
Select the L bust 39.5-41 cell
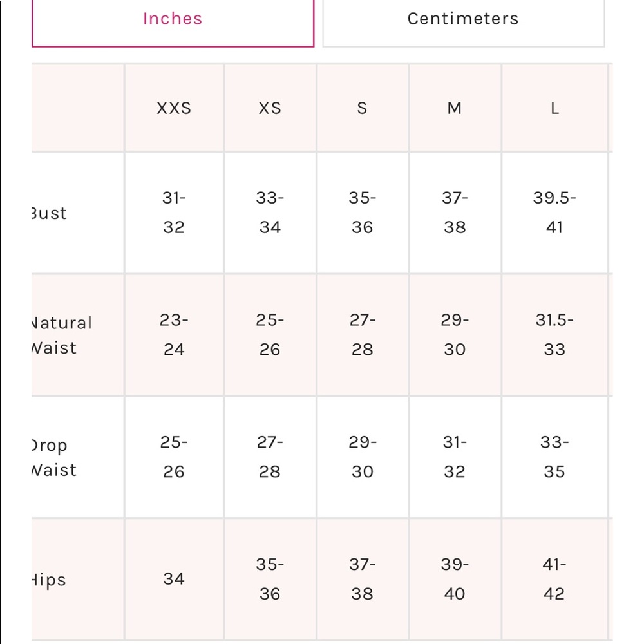coord(555,213)
